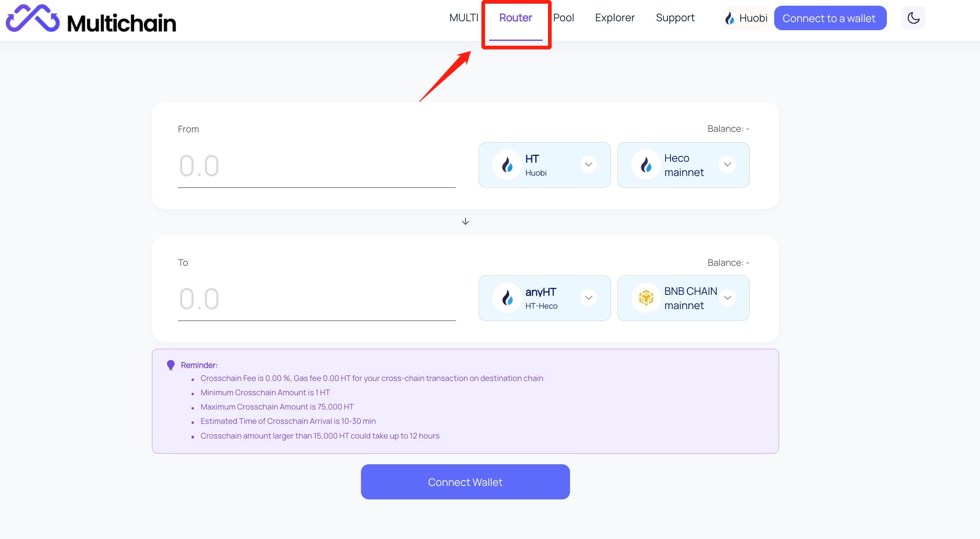Open the Support menu
The height and width of the screenshot is (539, 980).
tap(675, 18)
